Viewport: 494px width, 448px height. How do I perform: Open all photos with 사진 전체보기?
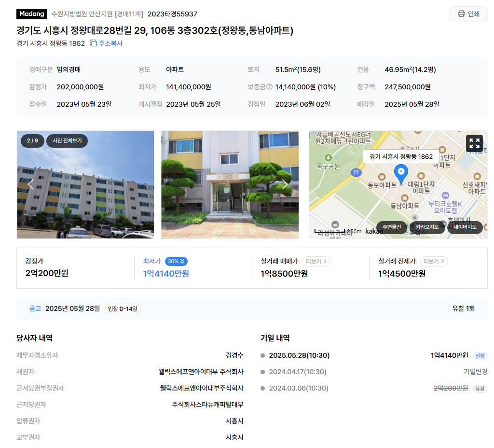[x=67, y=140]
